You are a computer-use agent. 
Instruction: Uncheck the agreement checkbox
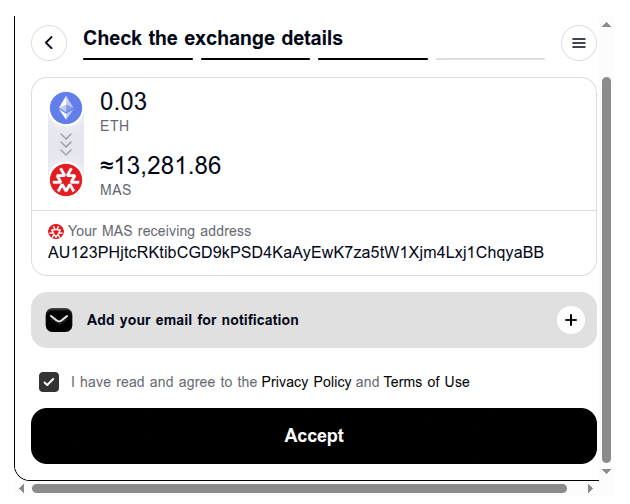pyautogui.click(x=49, y=382)
